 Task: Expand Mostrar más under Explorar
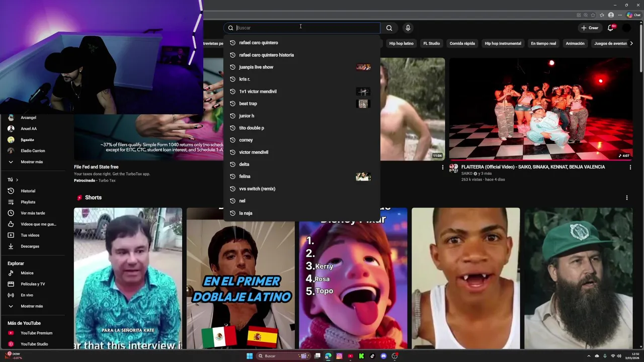pos(32,306)
